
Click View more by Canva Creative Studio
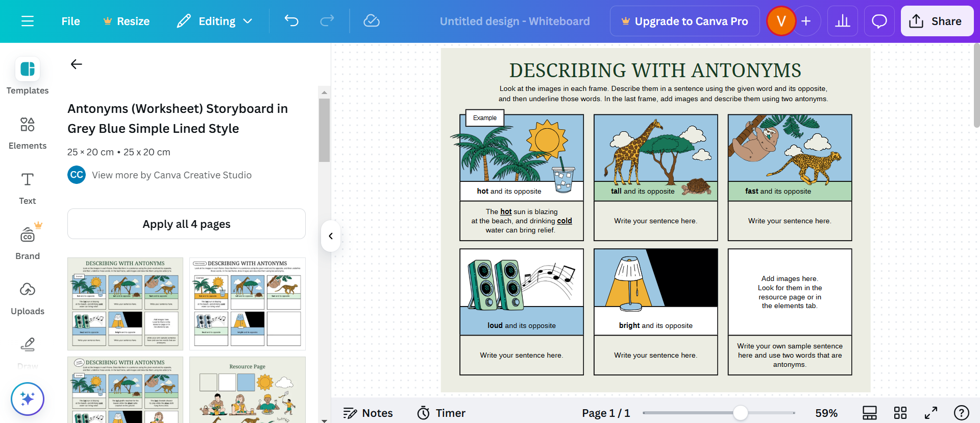[171, 175]
